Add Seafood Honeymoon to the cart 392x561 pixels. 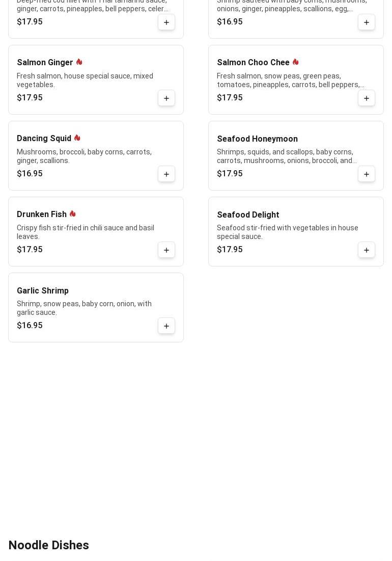pos(367,174)
